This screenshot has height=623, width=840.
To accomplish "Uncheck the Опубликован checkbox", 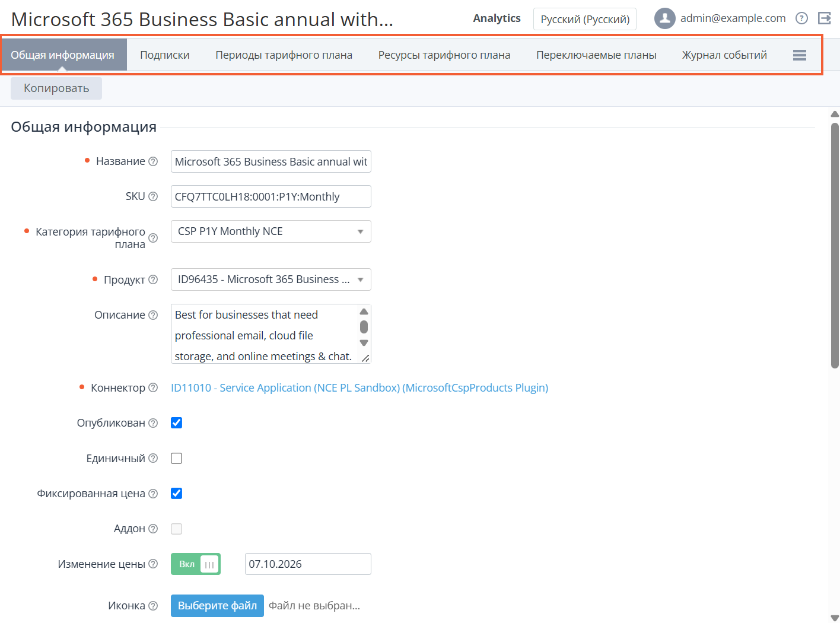I will click(176, 423).
